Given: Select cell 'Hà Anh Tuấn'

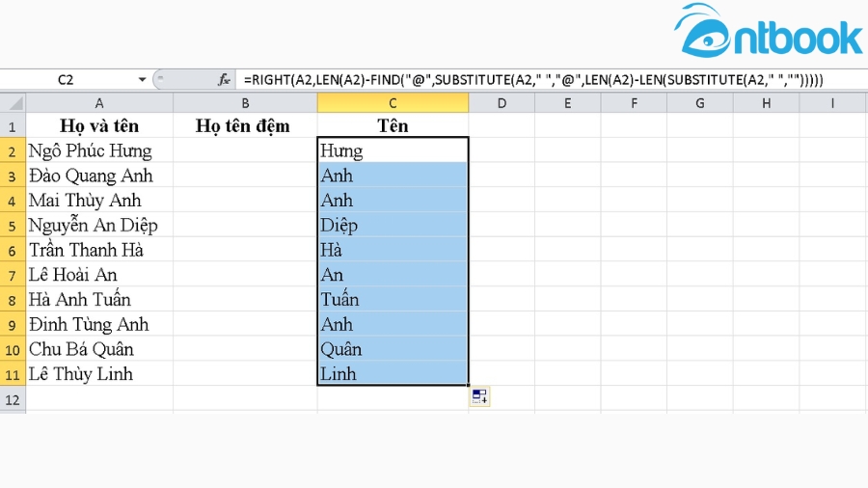Looking at the screenshot, I should 99,299.
